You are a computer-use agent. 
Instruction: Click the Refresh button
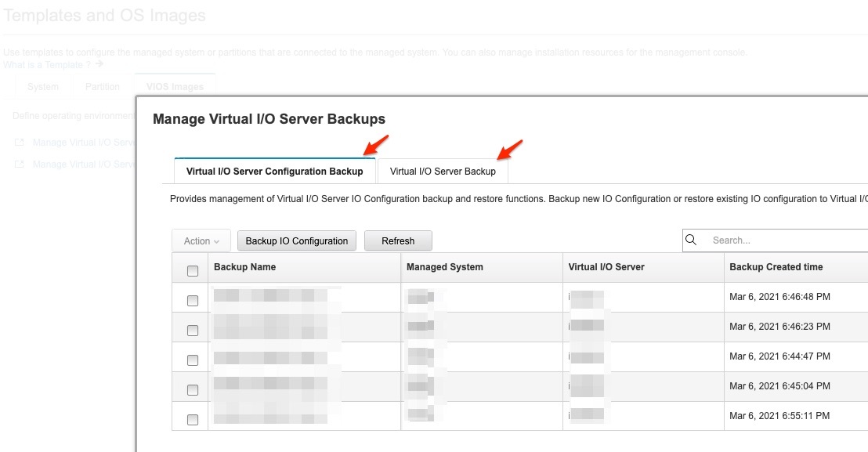click(x=398, y=241)
